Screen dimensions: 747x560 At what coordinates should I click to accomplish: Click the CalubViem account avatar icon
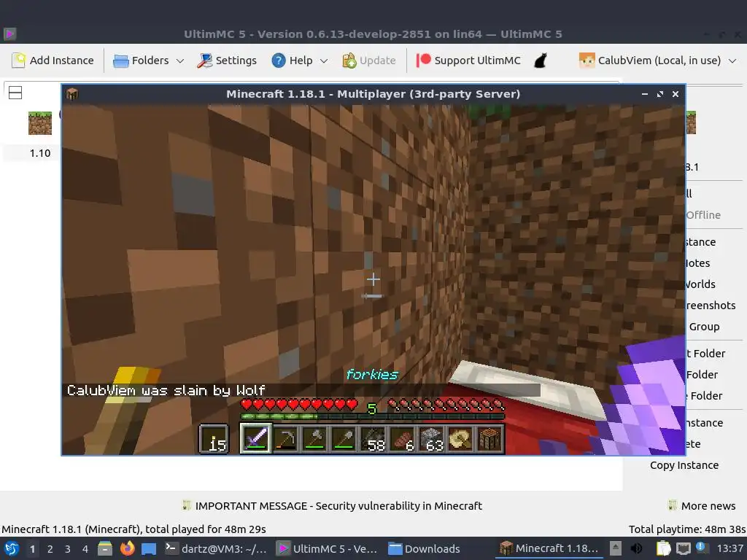[x=587, y=61]
